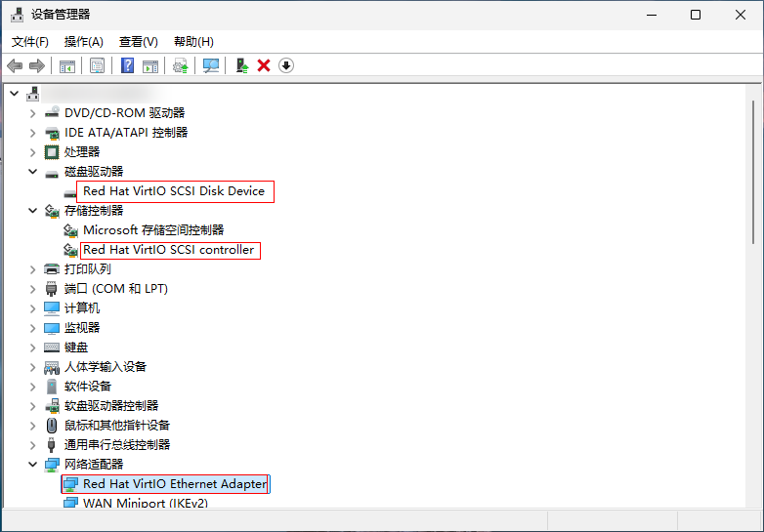
Task: Click the network icon beside 网络适配器
Action: pos(52,465)
